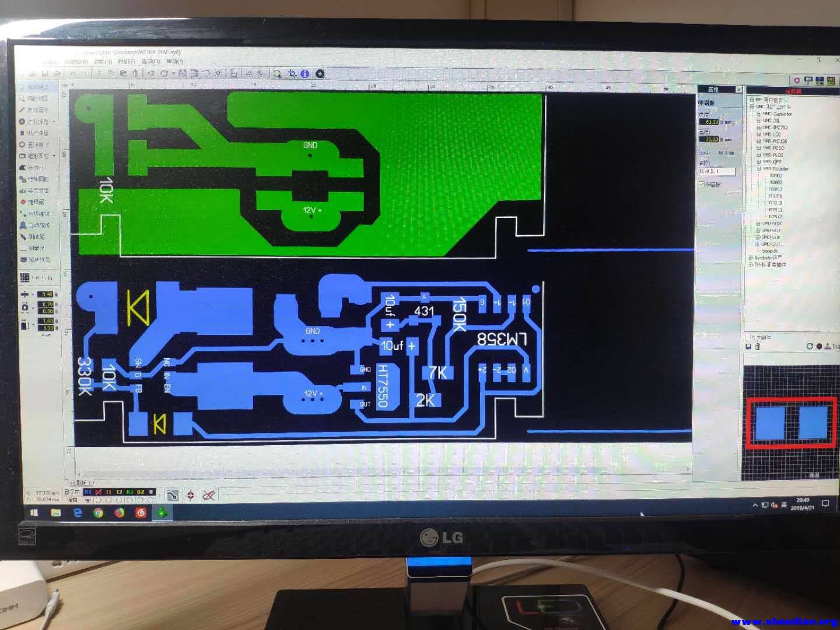Image resolution: width=840 pixels, height=630 pixels.
Task: Open the dropdown arrow next to rotate icon
Action: tap(173, 74)
